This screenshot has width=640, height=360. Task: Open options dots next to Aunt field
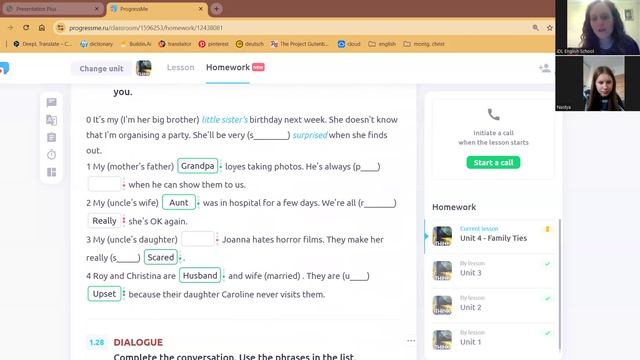(x=198, y=203)
